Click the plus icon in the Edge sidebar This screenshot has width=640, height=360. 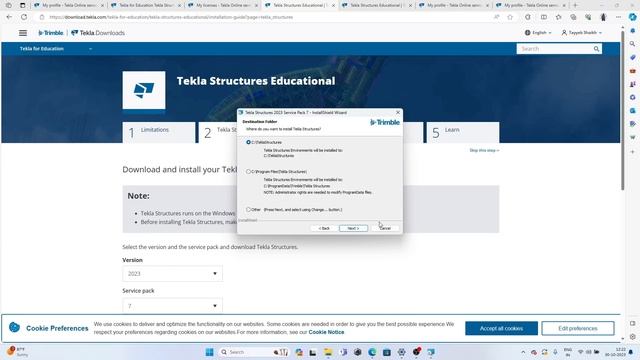(x=633, y=152)
